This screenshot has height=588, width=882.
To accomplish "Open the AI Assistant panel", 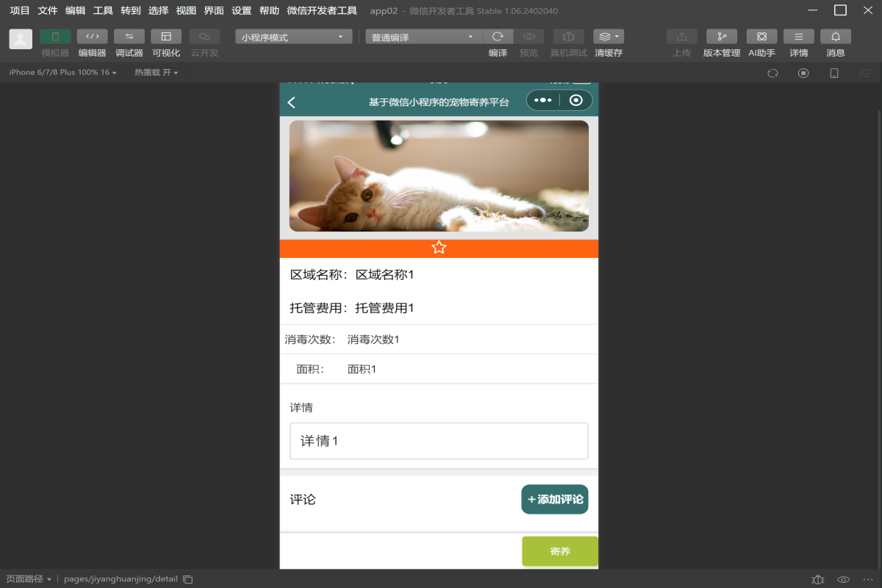I will (x=761, y=37).
